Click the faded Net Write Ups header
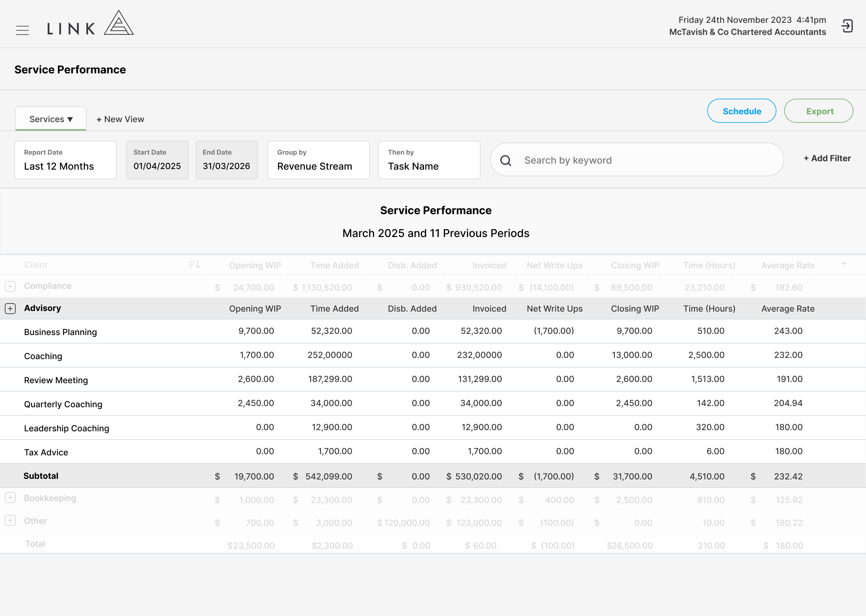This screenshot has height=616, width=866. (555, 265)
